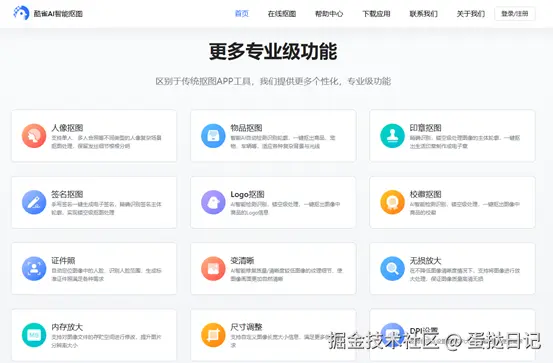The image size is (553, 363).
Task: Click the subtitle about 传统抠图APP工具
Action: [x=273, y=81]
